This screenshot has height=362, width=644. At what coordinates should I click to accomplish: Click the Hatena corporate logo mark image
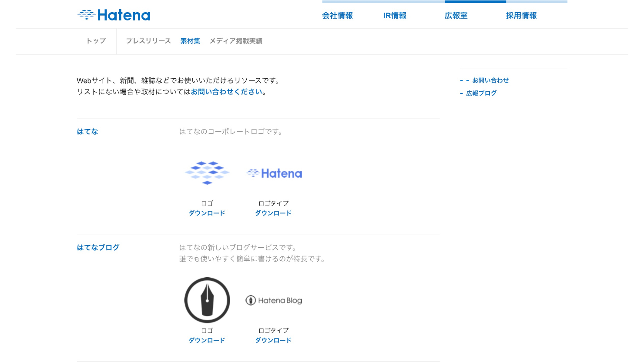tap(207, 173)
